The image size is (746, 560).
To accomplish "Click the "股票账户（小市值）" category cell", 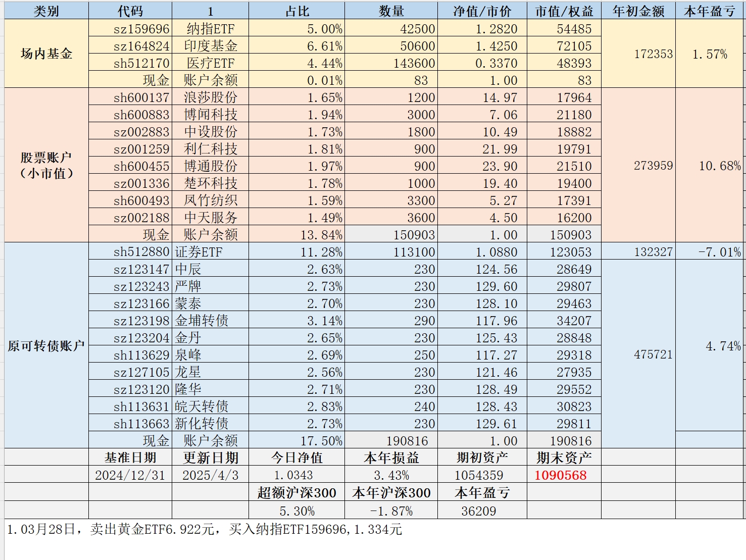I will tap(46, 165).
